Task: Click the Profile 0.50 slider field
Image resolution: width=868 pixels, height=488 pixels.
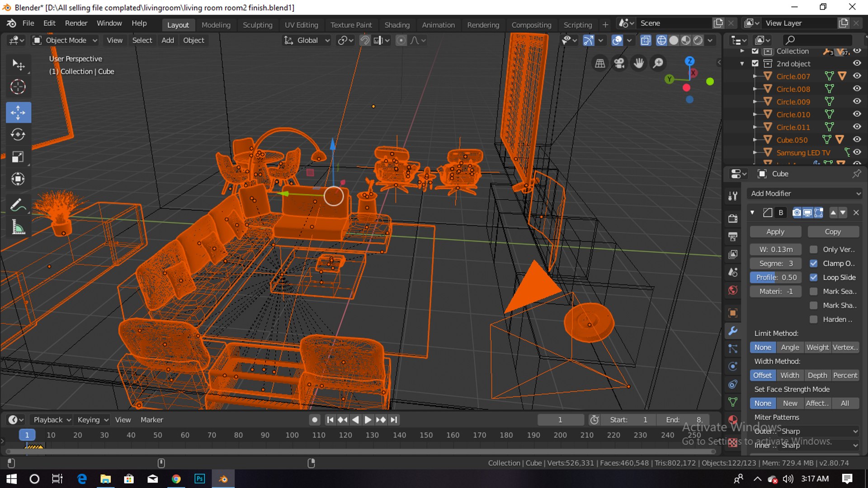Action: [776, 277]
